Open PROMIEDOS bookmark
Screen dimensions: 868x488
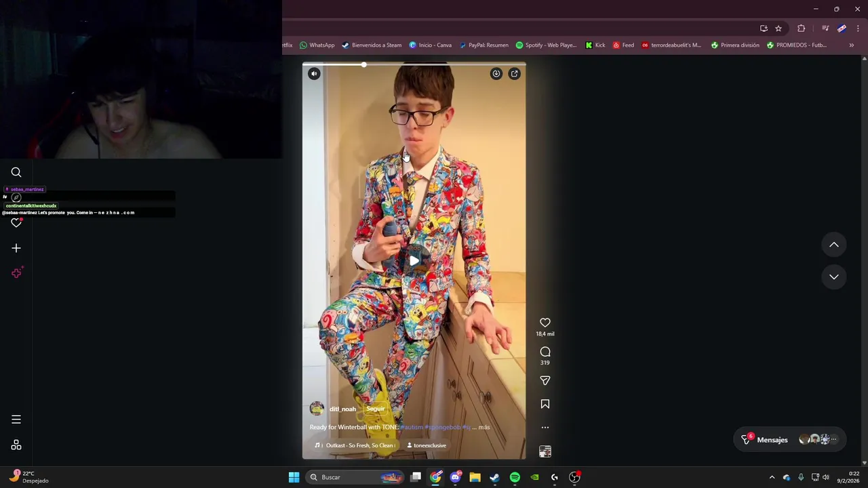tap(797, 45)
